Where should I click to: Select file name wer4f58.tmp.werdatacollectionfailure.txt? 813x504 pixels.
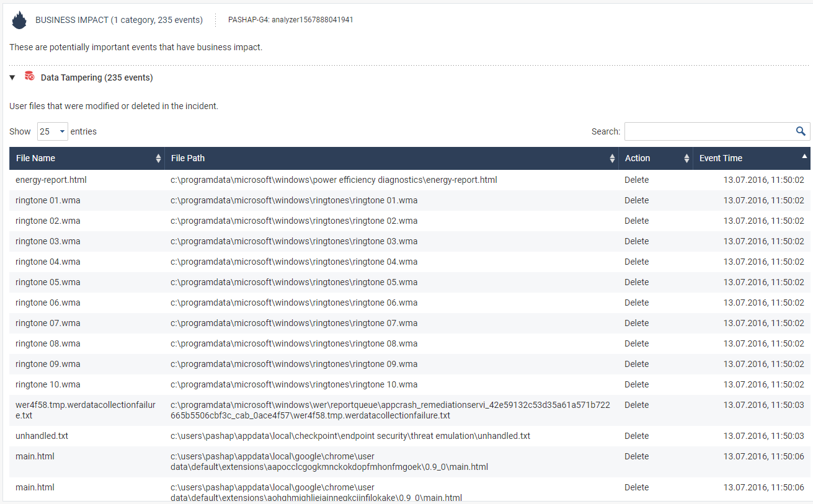point(86,410)
